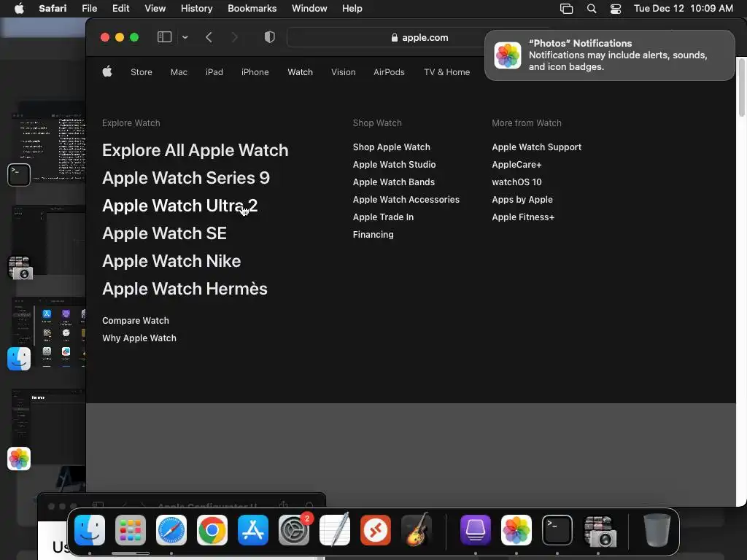This screenshot has width=747, height=560.
Task: Select the Watch nav item
Action: tap(300, 72)
